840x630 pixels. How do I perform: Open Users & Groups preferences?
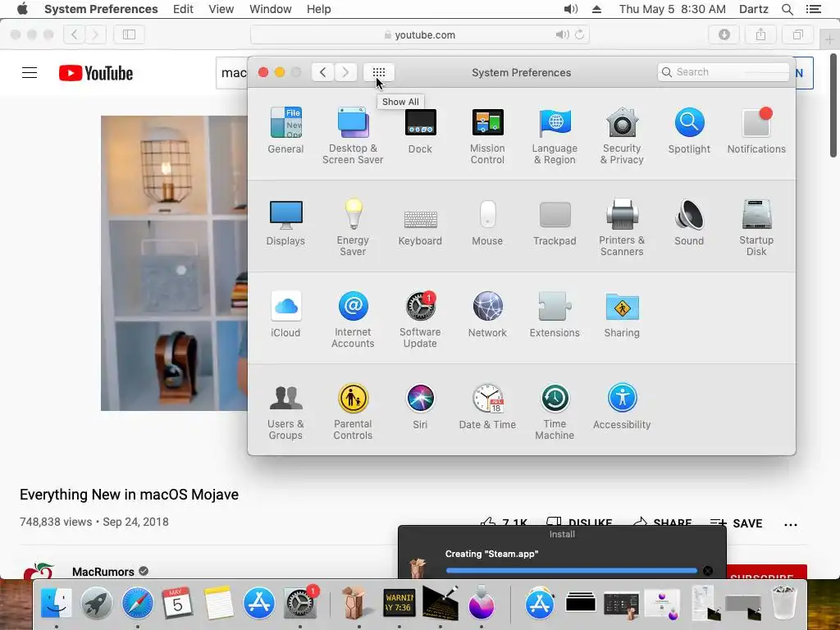coord(285,412)
